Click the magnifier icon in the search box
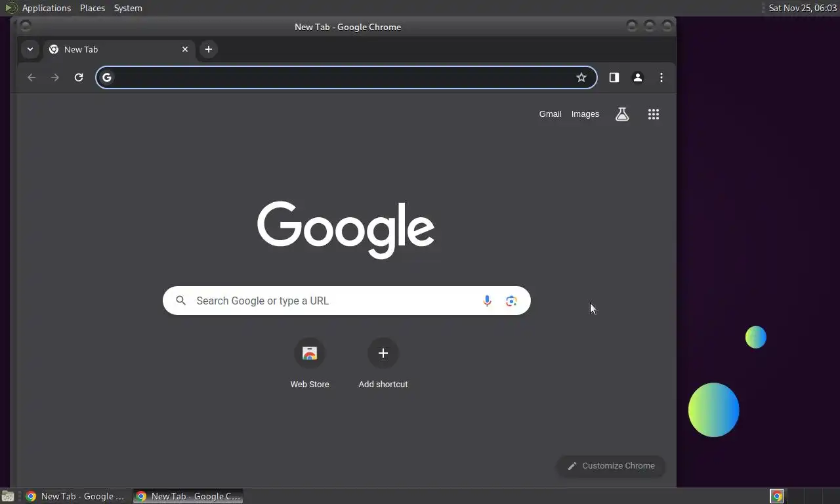This screenshot has width=840, height=504. tap(181, 301)
